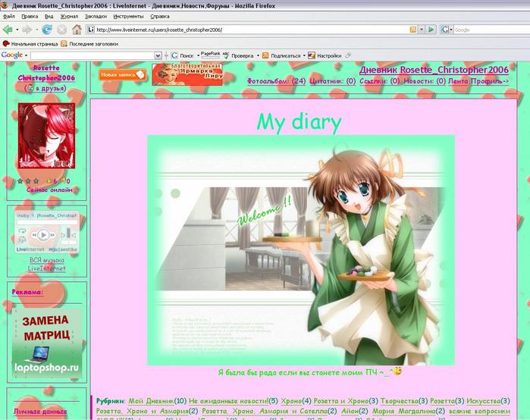Image resolution: width=530 pixels, height=420 pixels.
Task: Go to the Home page icon
Action: pos(77,30)
